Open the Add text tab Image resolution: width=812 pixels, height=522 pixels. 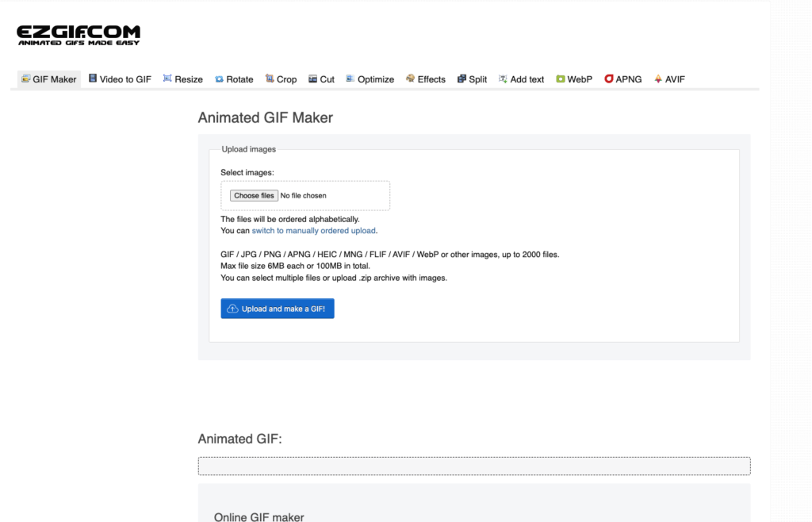(x=527, y=79)
